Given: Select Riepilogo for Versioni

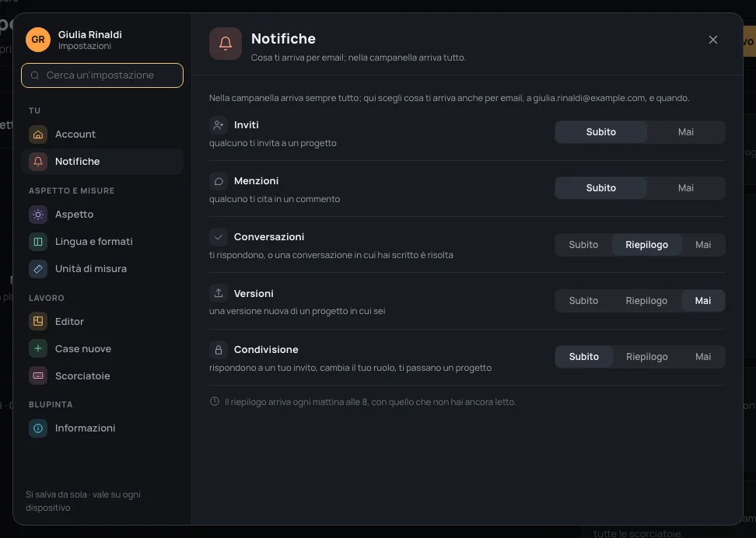Looking at the screenshot, I should [x=646, y=301].
